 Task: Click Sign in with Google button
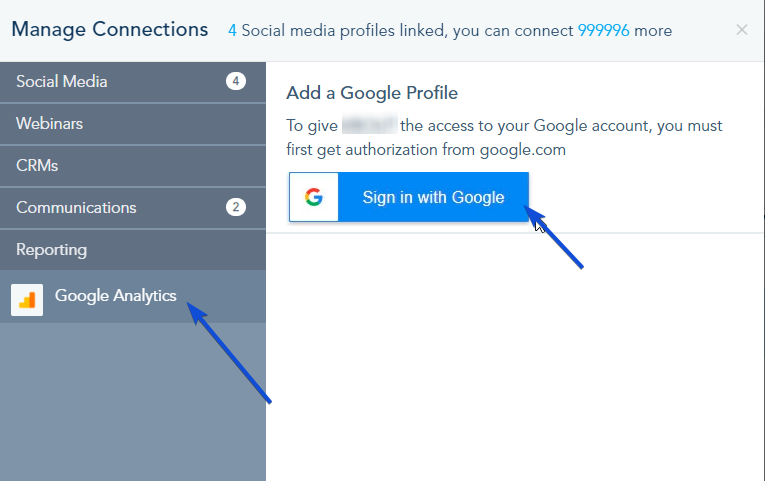(409, 197)
